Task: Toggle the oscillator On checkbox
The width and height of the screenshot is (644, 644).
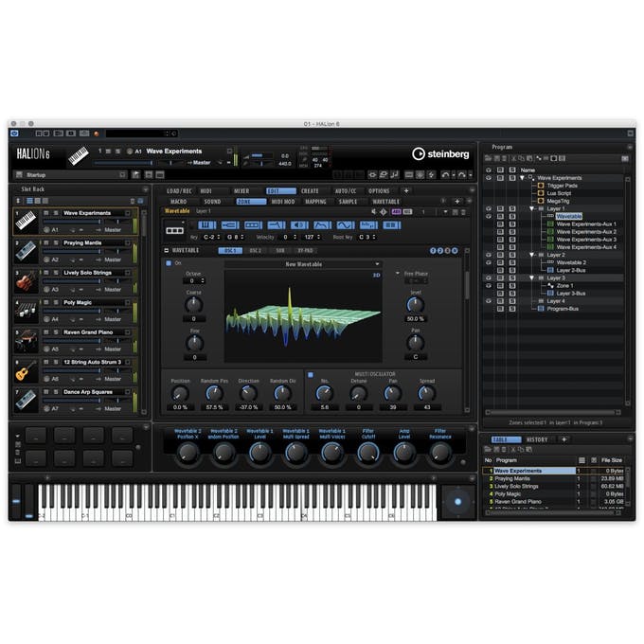Action: 169,263
